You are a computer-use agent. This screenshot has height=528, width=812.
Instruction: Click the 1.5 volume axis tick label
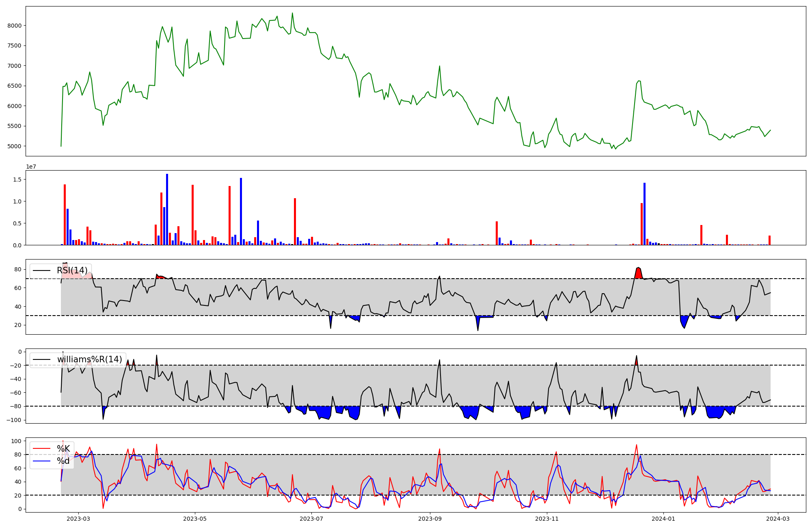[x=17, y=180]
